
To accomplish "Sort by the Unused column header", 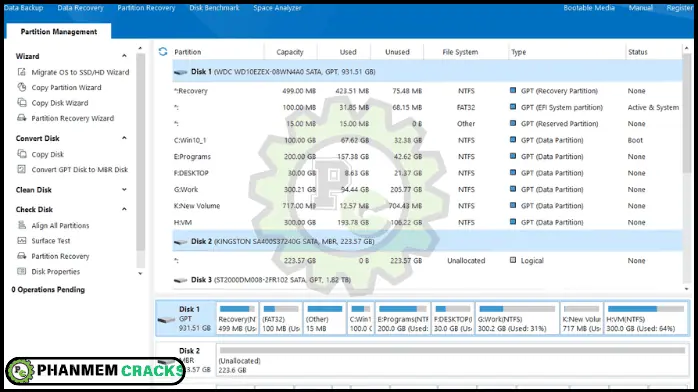I will 397,52.
